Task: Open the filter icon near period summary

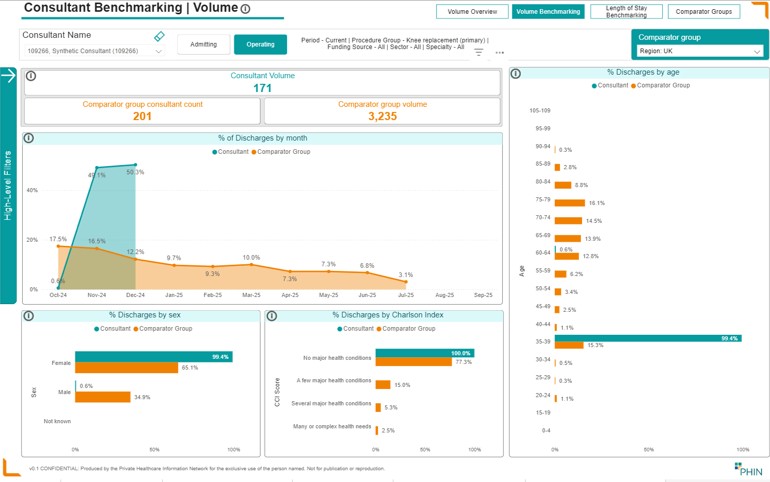Action: pos(479,52)
